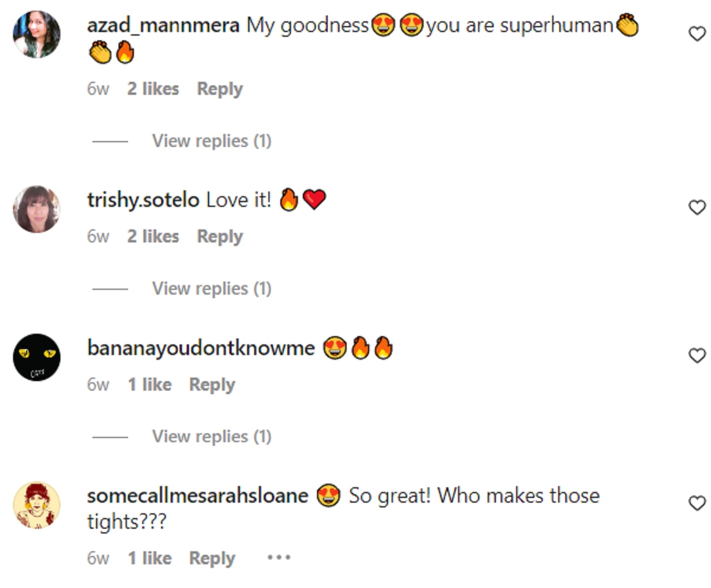The image size is (711, 588).
Task: View the 1 like on bananayoudontknowme's comment
Action: (149, 385)
